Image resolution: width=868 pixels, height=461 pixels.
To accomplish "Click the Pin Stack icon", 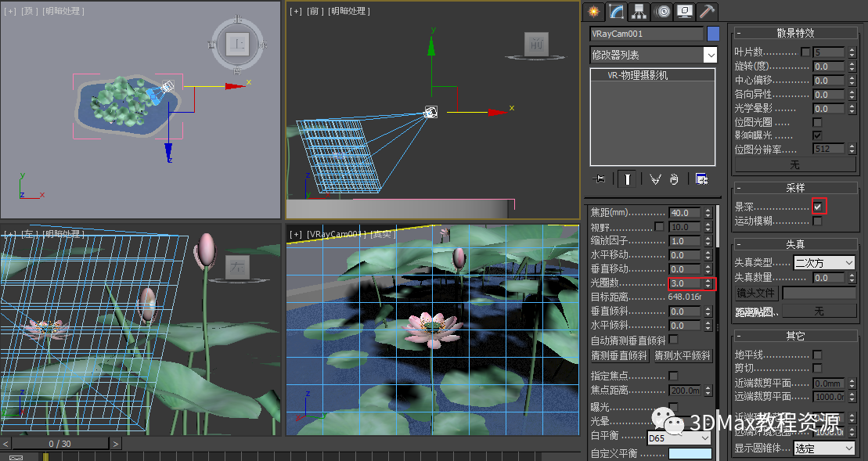I will pyautogui.click(x=600, y=179).
